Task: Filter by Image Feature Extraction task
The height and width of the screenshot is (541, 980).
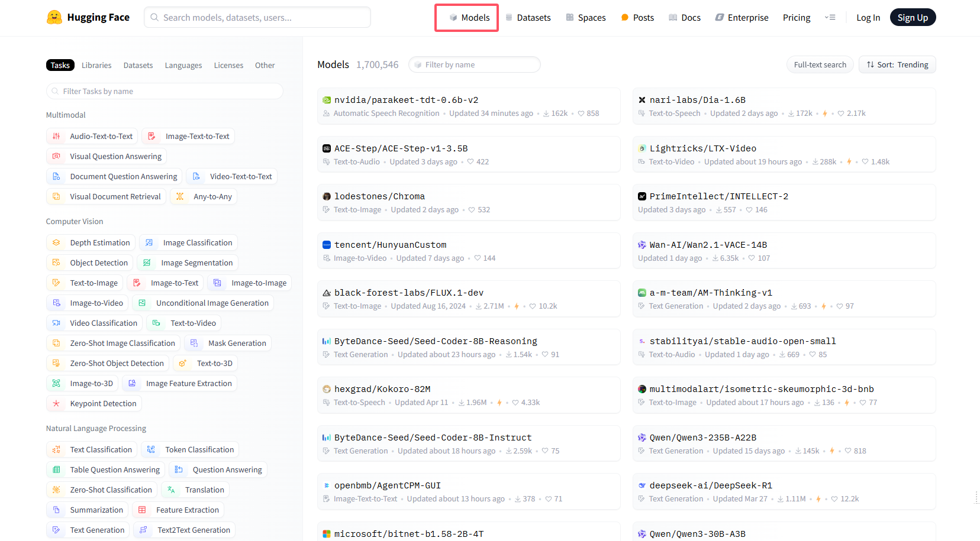Action: click(x=180, y=383)
